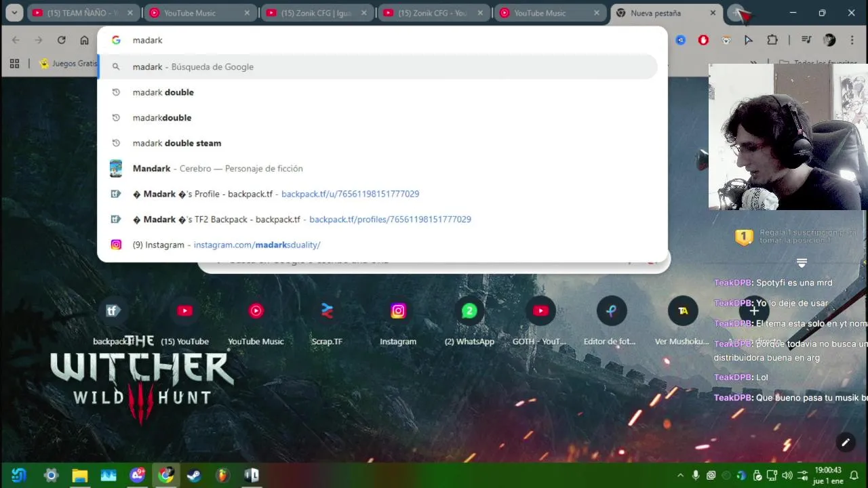The width and height of the screenshot is (868, 488).
Task: Open the apps grid in the bookmarks bar
Action: [x=14, y=64]
